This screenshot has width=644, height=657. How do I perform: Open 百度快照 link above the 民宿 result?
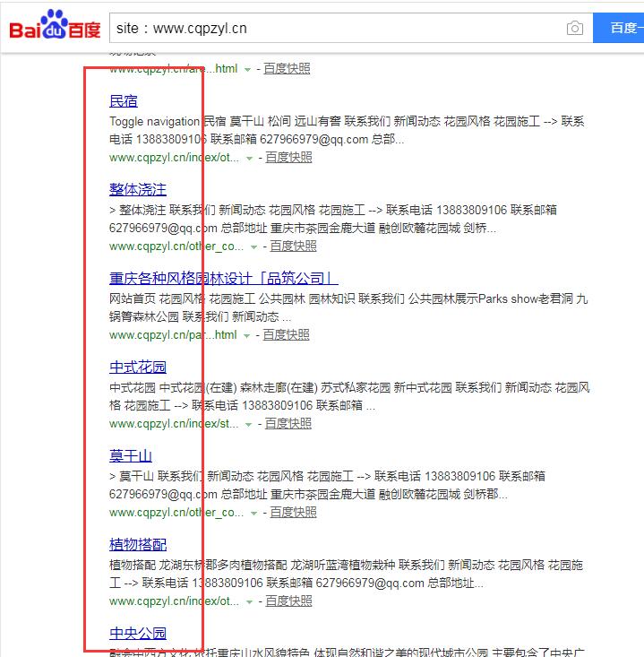click(287, 68)
